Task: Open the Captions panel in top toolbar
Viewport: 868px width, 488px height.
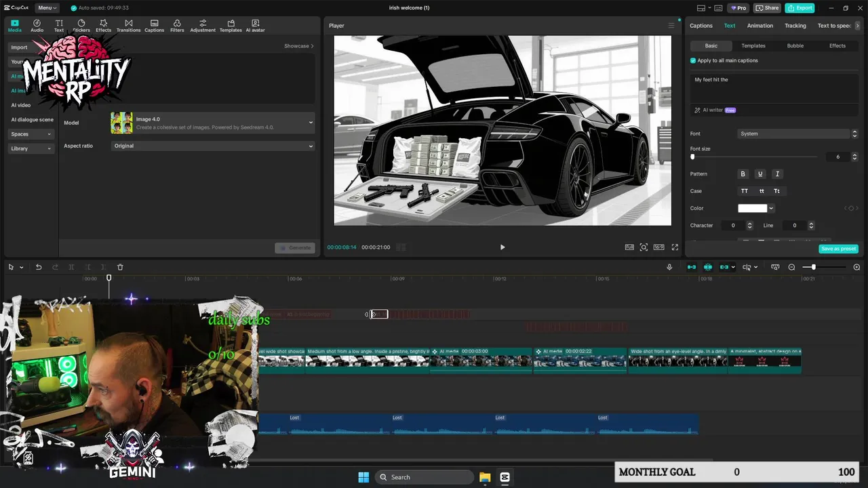Action: [154, 26]
